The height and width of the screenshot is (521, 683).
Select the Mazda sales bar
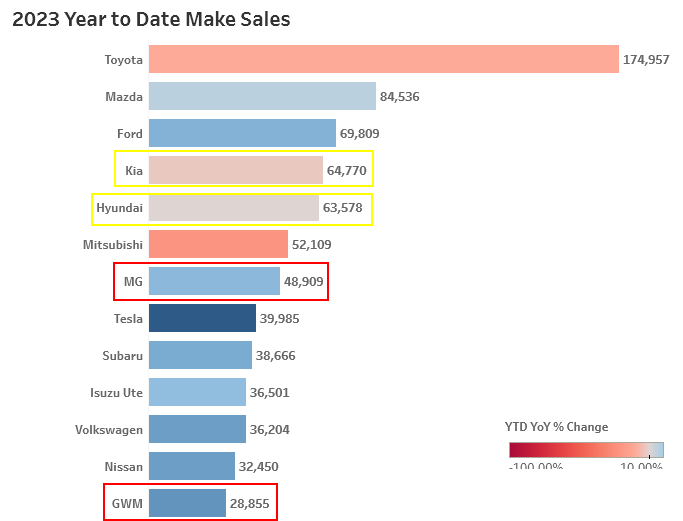coord(262,96)
